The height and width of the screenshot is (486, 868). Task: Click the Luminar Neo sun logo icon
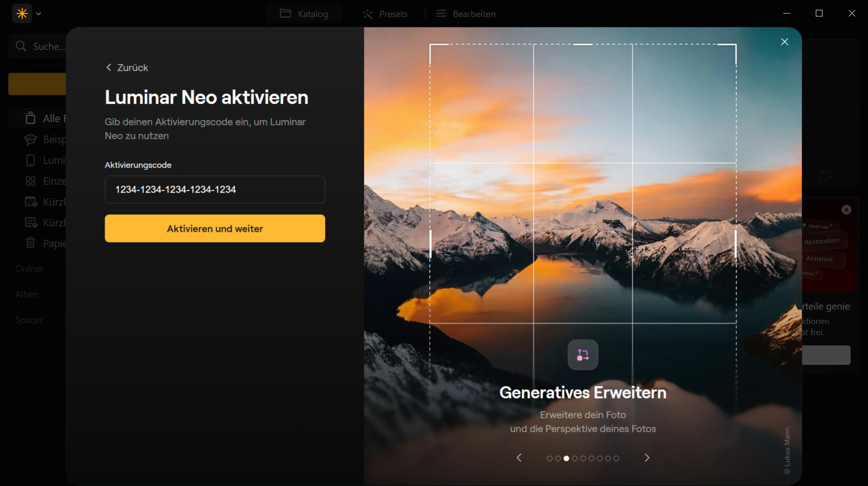tap(22, 13)
